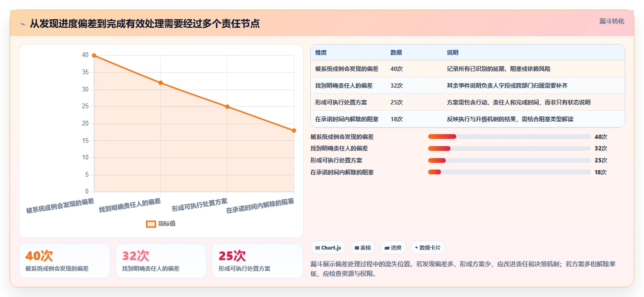The width and height of the screenshot is (644, 297).
Task: Click description starting 其余事件说明负责人字段
Action: click(x=507, y=86)
